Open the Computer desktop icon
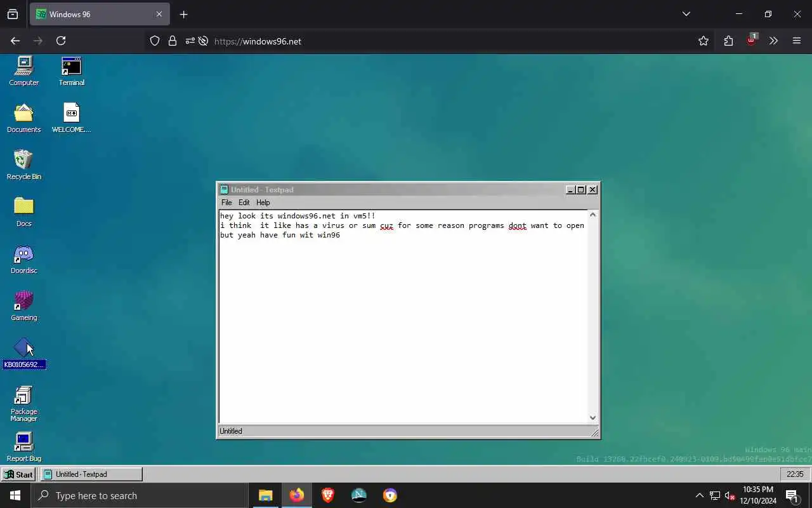Screen dimensions: 812x508 (24, 70)
